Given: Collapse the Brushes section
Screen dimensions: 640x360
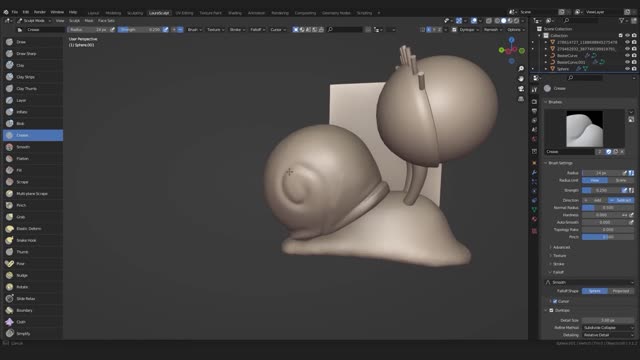Looking at the screenshot, I should 555,102.
